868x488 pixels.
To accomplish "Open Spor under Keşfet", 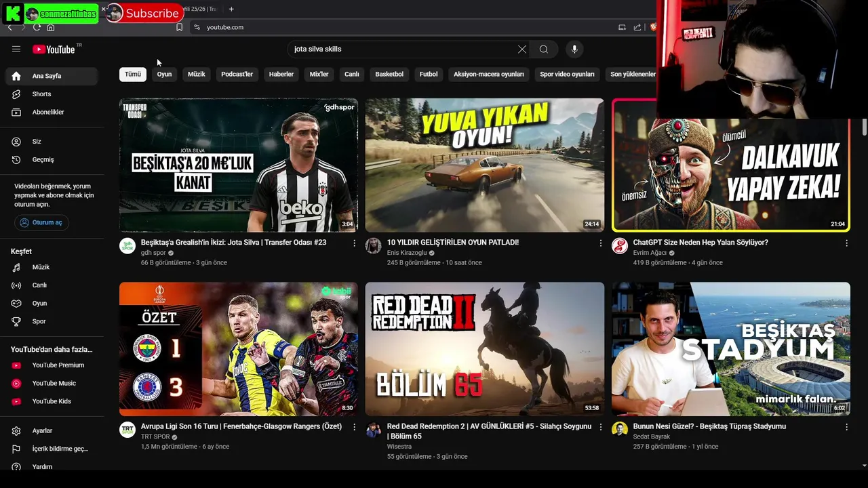I will point(52,321).
